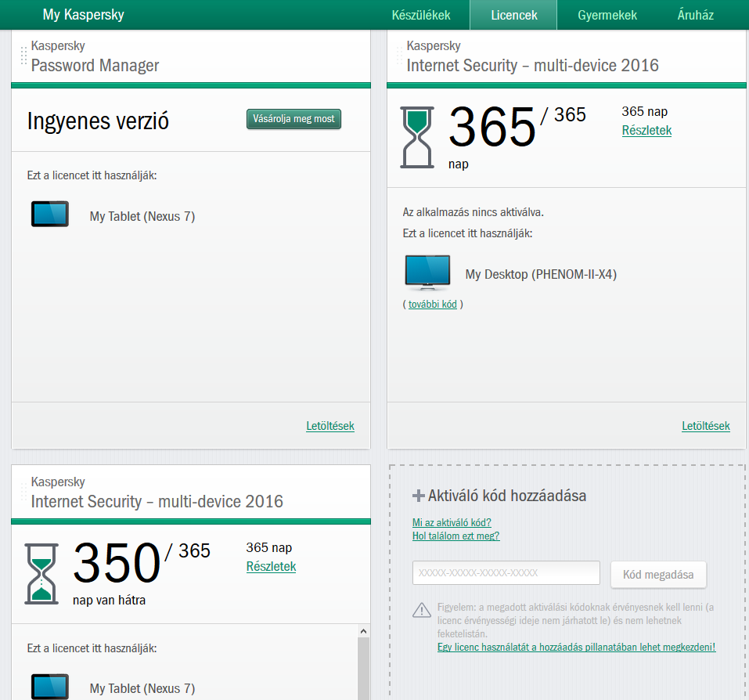
Task: Open Részletek link of the 365 / 365 license
Action: 646,131
